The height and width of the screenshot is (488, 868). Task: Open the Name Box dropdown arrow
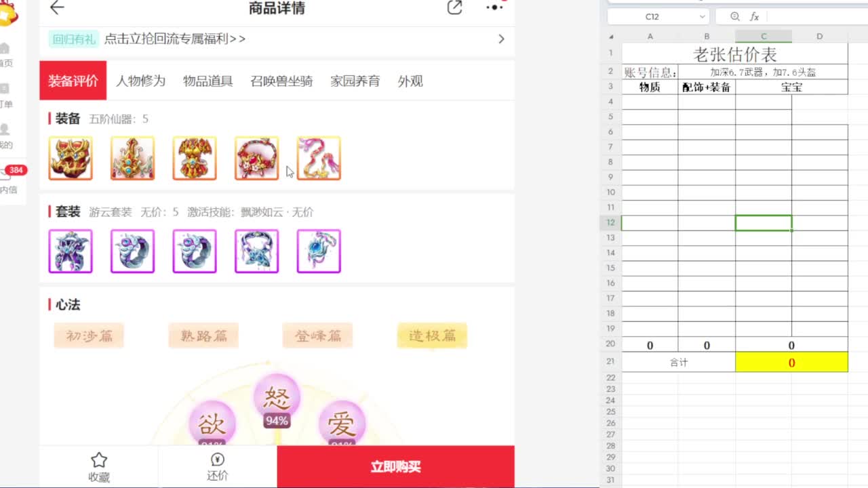[x=702, y=16]
